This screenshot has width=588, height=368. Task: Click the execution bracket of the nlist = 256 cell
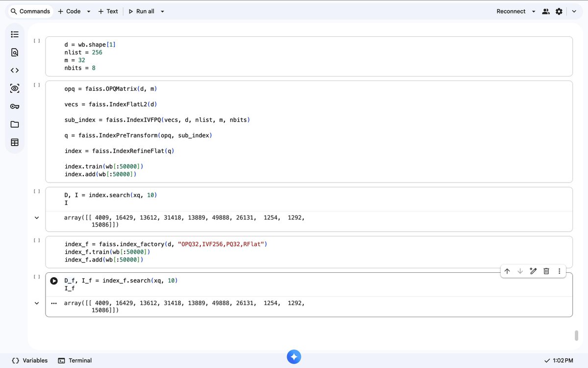(x=37, y=41)
